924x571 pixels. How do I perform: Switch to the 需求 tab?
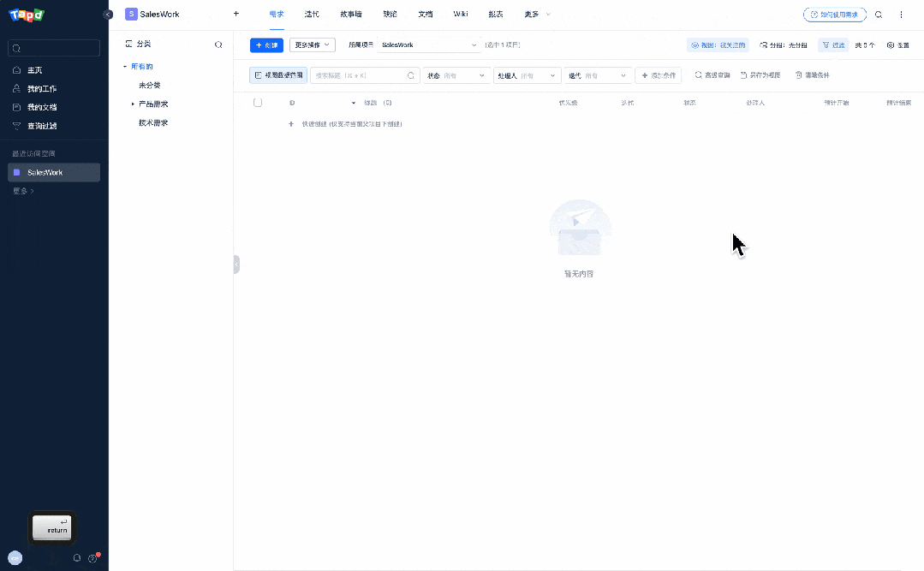tap(277, 15)
